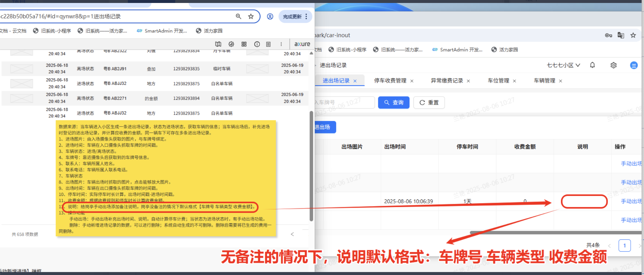Click the 查询 query button
Screen dimensions: 644x275
pyautogui.click(x=394, y=102)
